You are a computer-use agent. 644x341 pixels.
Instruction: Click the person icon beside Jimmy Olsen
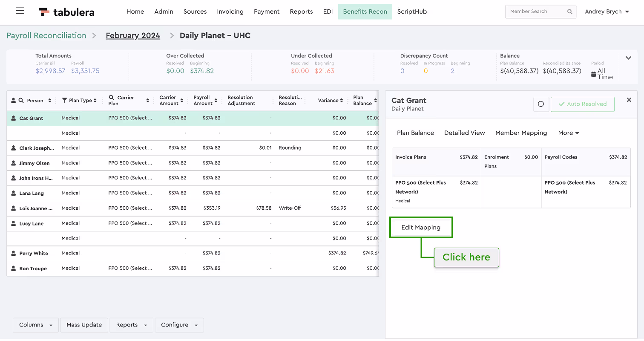click(x=14, y=163)
